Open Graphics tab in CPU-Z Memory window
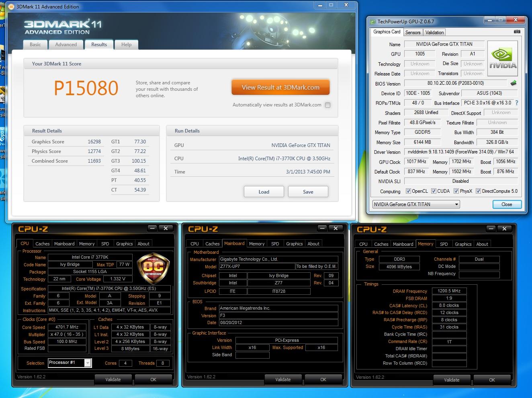 click(x=463, y=244)
